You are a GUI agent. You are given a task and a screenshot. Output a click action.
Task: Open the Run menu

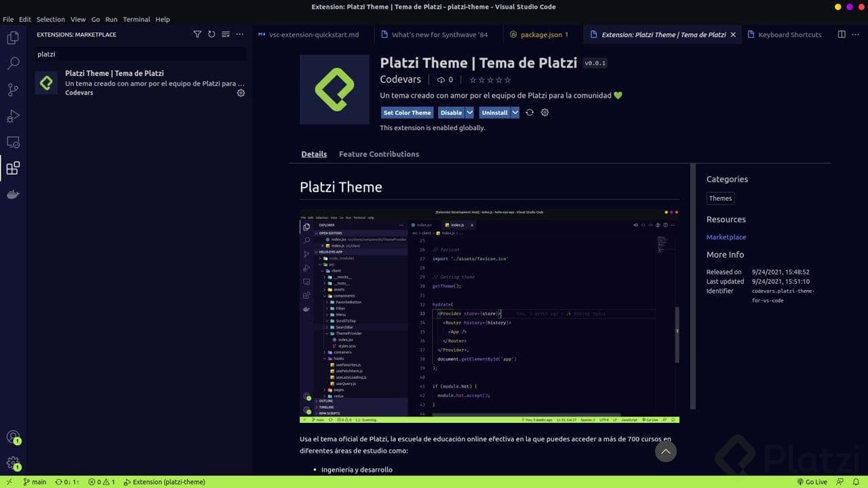[111, 20]
